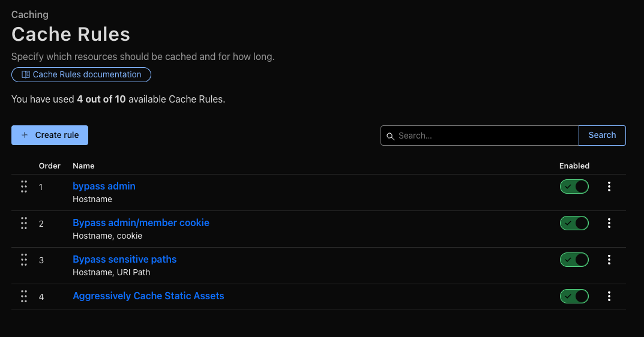
Task: Click the magnifier icon in search box
Action: (391, 136)
